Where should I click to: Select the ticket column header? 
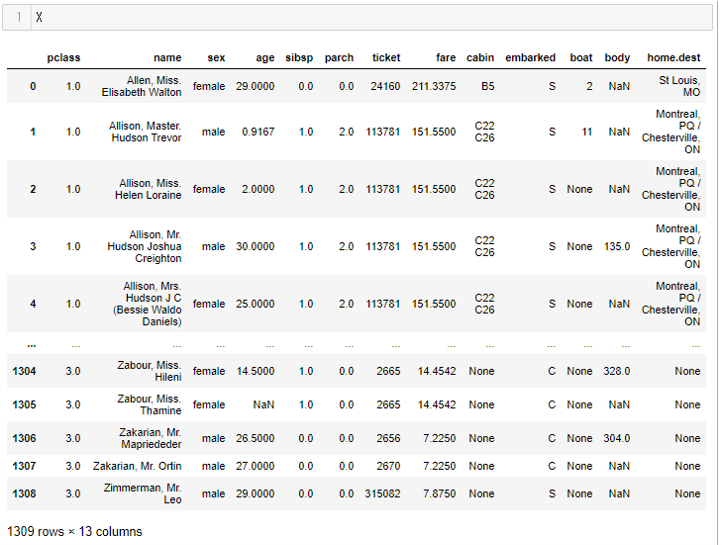click(385, 58)
